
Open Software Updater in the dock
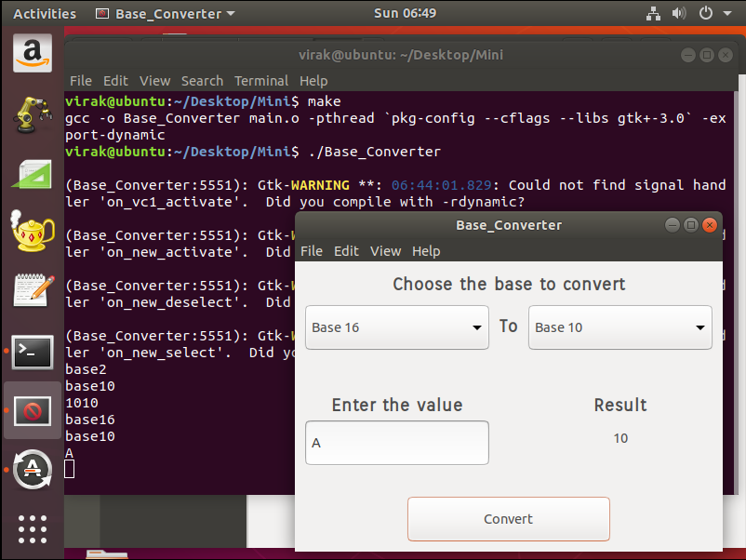tap(33, 470)
